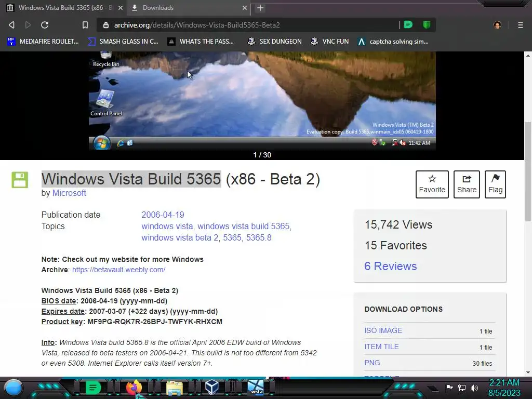
Task: Click the page vertical scrollbar thumb
Action: pyautogui.click(x=528, y=171)
